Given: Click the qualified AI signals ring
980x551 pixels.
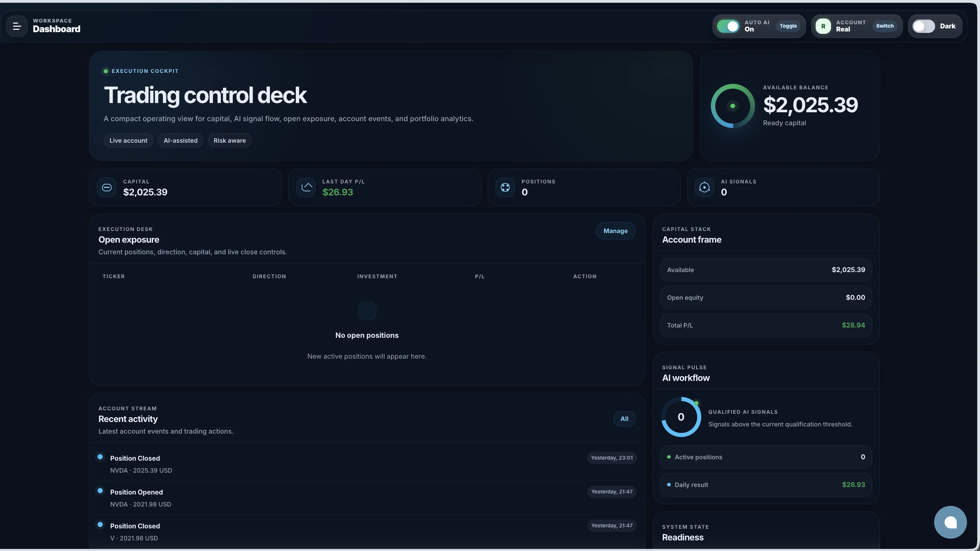Looking at the screenshot, I should pos(681,417).
